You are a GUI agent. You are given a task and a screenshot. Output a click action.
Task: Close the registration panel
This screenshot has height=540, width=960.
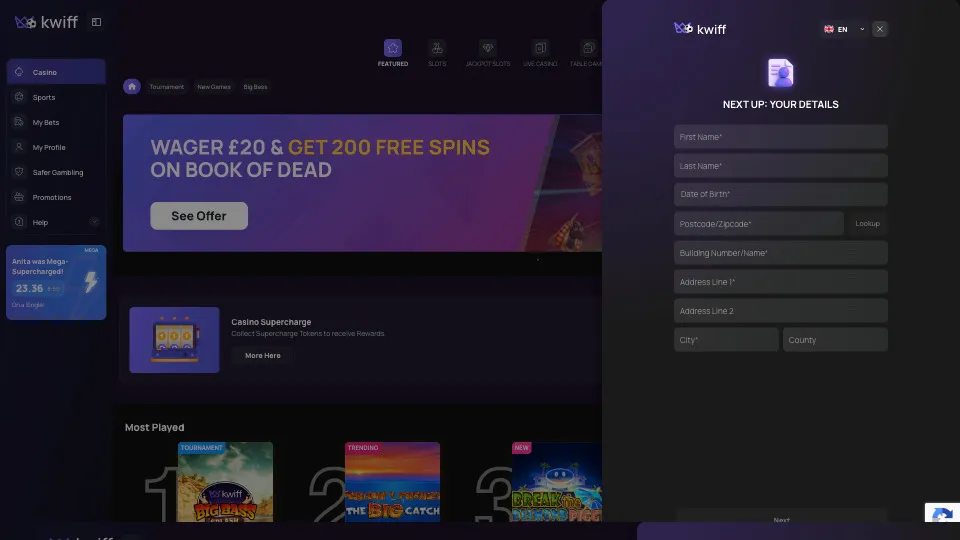click(x=880, y=29)
